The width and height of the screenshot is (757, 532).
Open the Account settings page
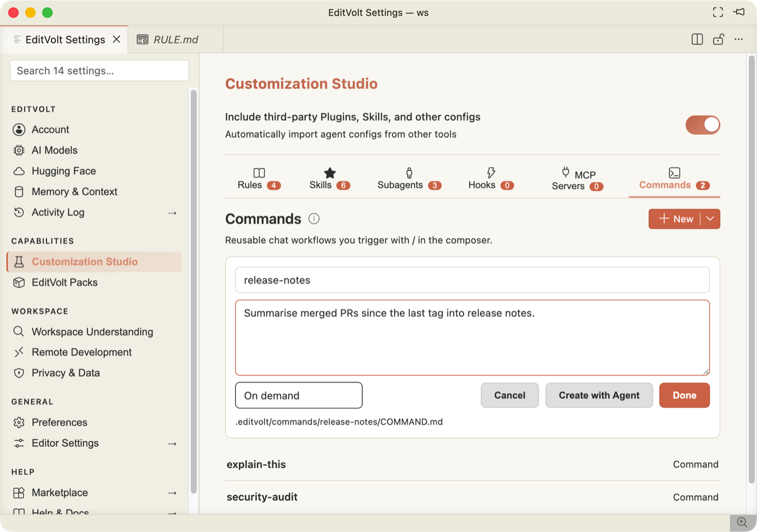pyautogui.click(x=94, y=130)
